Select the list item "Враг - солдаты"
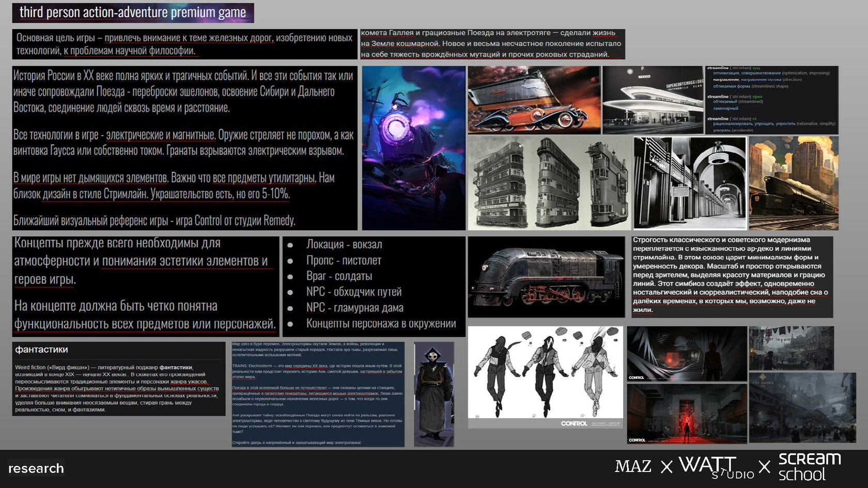Image resolution: width=868 pixels, height=488 pixels. (x=339, y=276)
